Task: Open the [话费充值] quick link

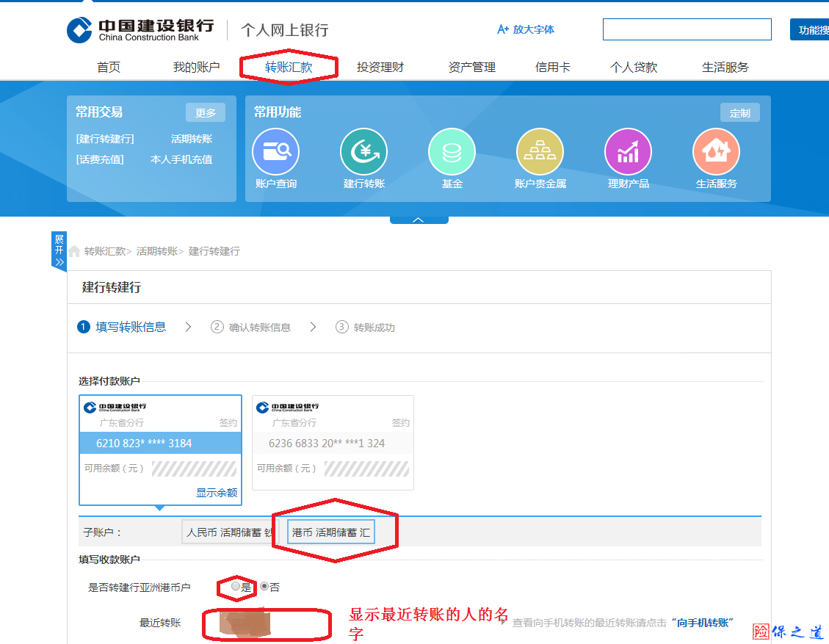Action: tap(99, 159)
